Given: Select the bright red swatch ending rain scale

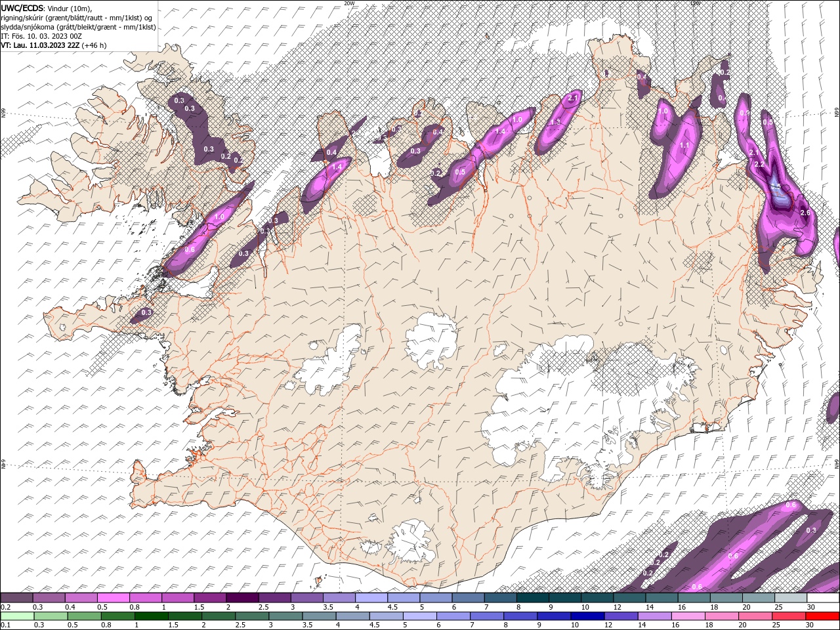Looking at the screenshot, I should pyautogui.click(x=823, y=616).
